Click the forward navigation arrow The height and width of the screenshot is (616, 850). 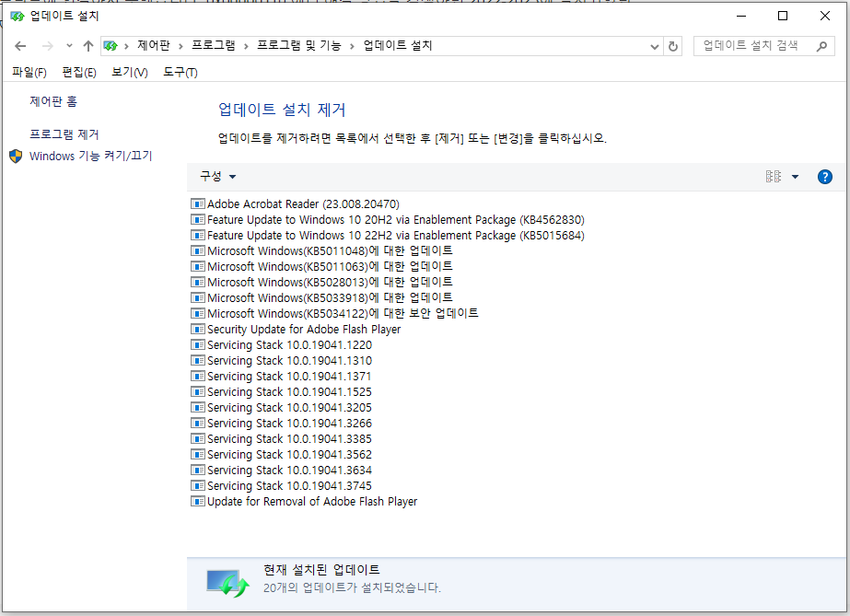[x=47, y=45]
